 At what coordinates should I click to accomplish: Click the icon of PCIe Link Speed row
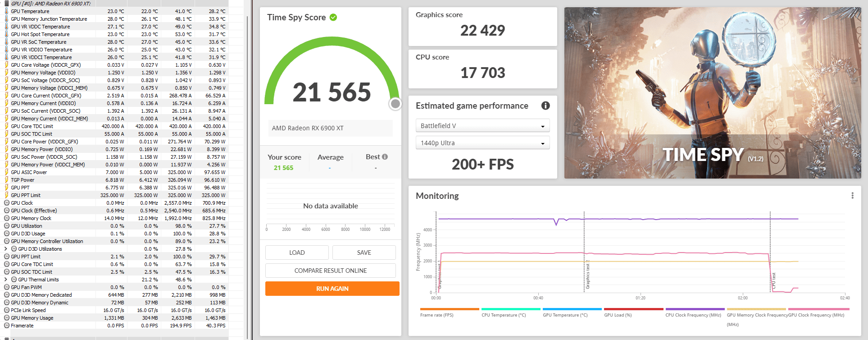point(6,310)
